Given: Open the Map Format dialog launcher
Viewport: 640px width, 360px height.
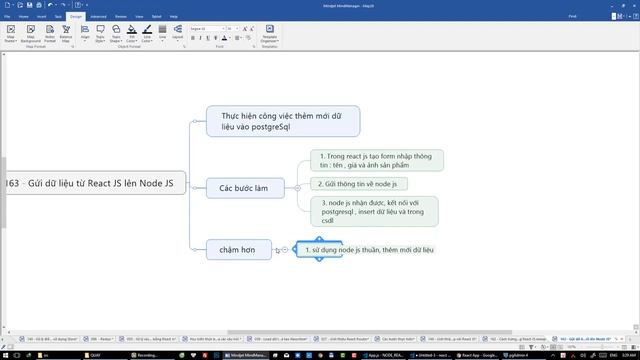Looking at the screenshot, I should coord(73,47).
